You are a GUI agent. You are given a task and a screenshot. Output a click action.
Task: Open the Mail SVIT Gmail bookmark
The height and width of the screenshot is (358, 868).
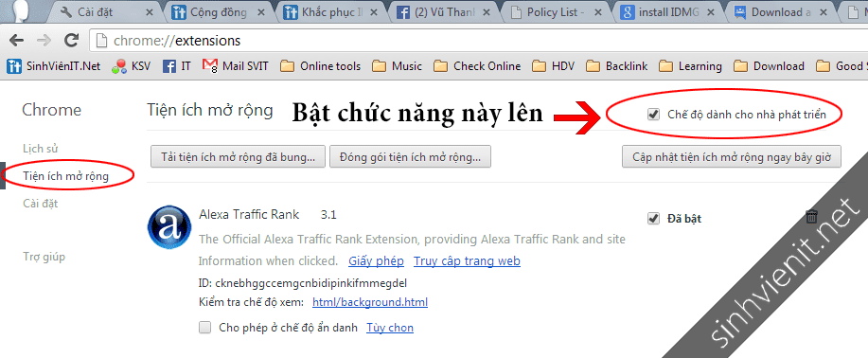click(236, 66)
